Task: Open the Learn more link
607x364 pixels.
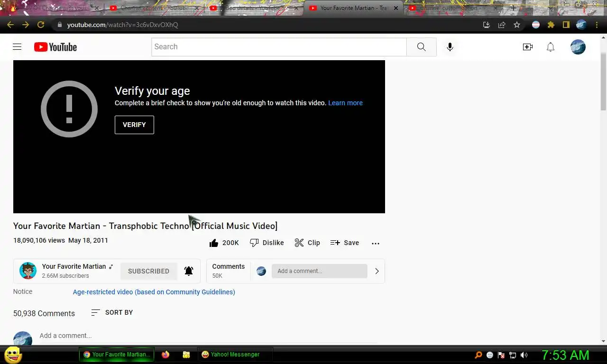Action: click(x=345, y=103)
